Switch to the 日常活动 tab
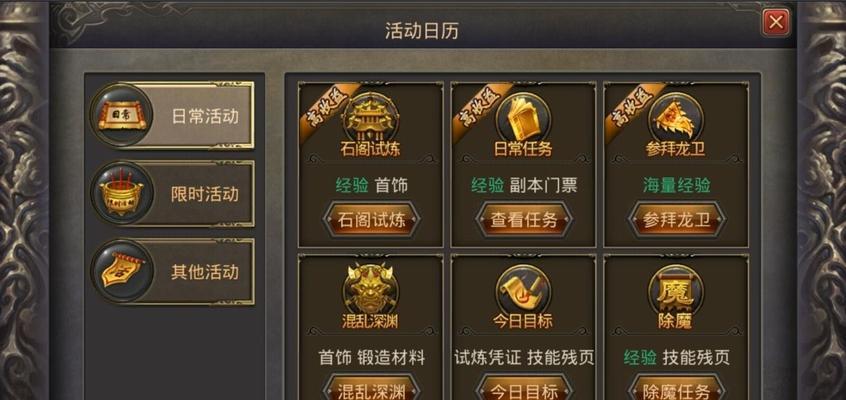The width and height of the screenshot is (846, 400). 172,116
